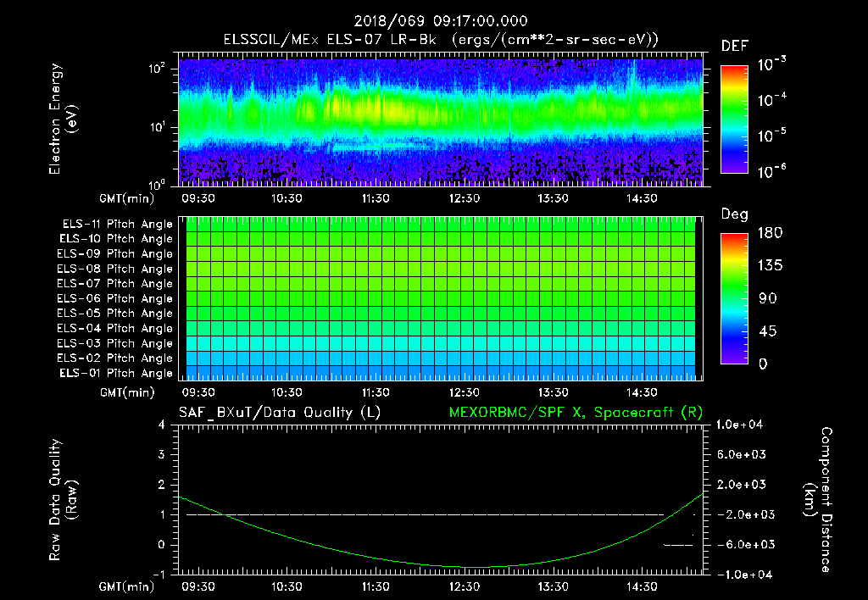
Task: Click the green MEXORBMC/SPF X, Spacecraft (R) legend
Action: coord(576,413)
